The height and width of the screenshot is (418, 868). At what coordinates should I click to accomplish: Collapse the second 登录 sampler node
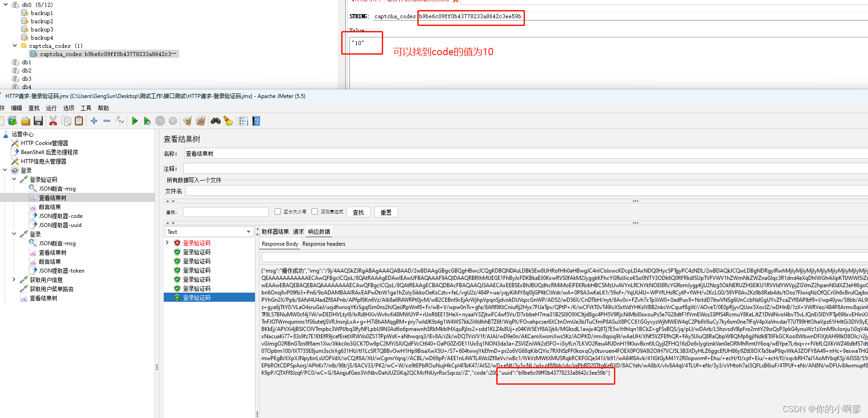click(14, 234)
